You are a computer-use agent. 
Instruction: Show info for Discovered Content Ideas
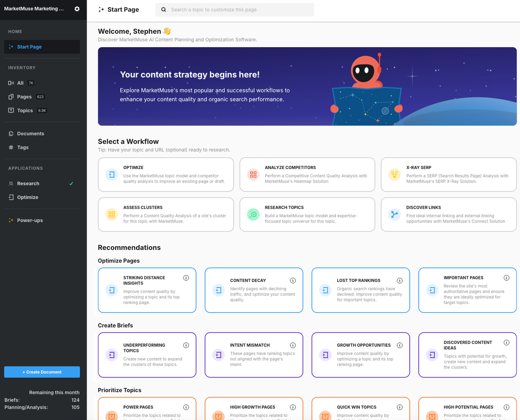[506, 342]
